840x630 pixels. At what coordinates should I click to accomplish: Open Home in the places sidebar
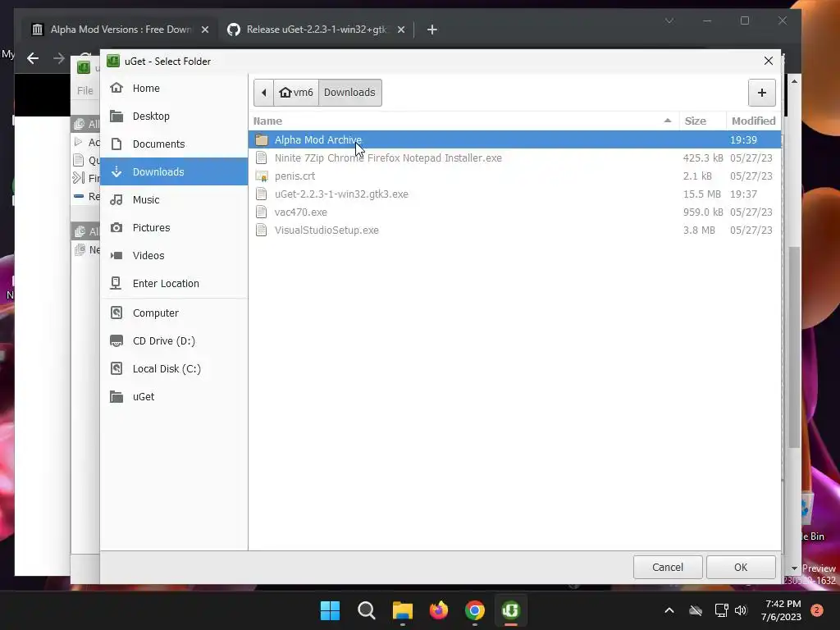pos(174,88)
